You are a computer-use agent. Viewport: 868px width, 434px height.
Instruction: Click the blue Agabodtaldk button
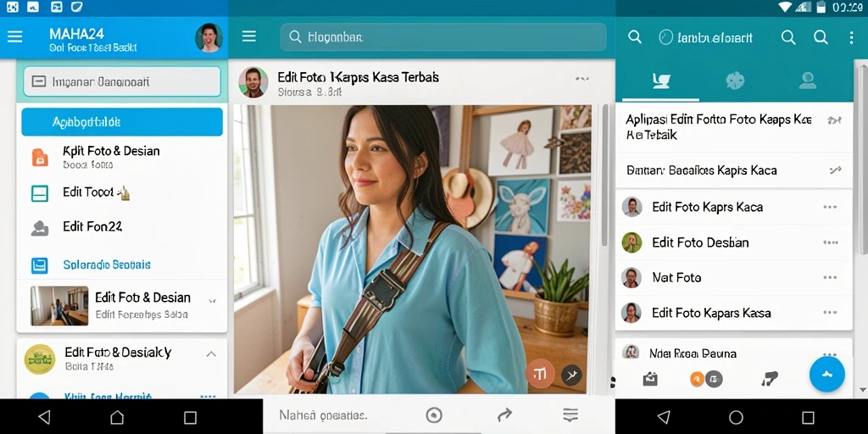click(x=122, y=122)
